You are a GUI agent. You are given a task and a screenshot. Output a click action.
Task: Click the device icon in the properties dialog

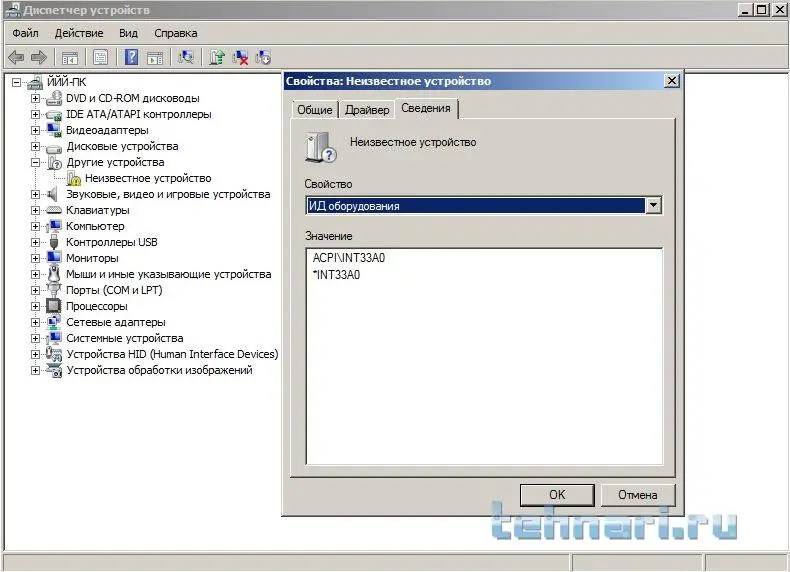[x=320, y=147]
